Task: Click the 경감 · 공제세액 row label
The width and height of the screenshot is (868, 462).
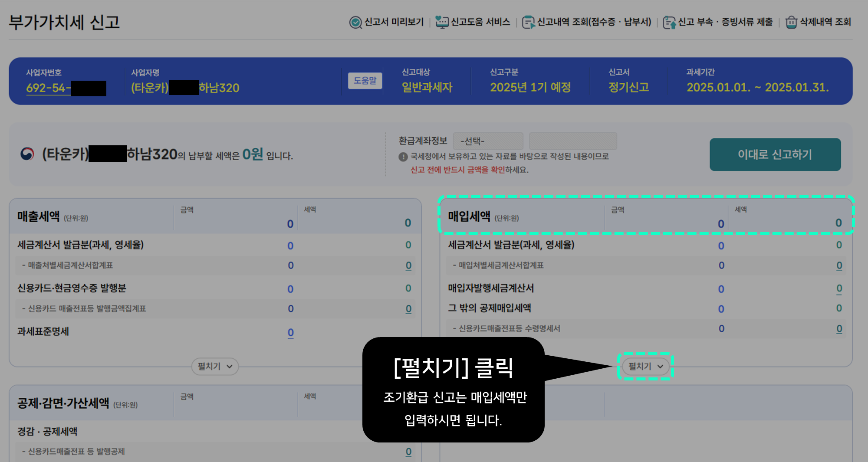Action: 47,431
